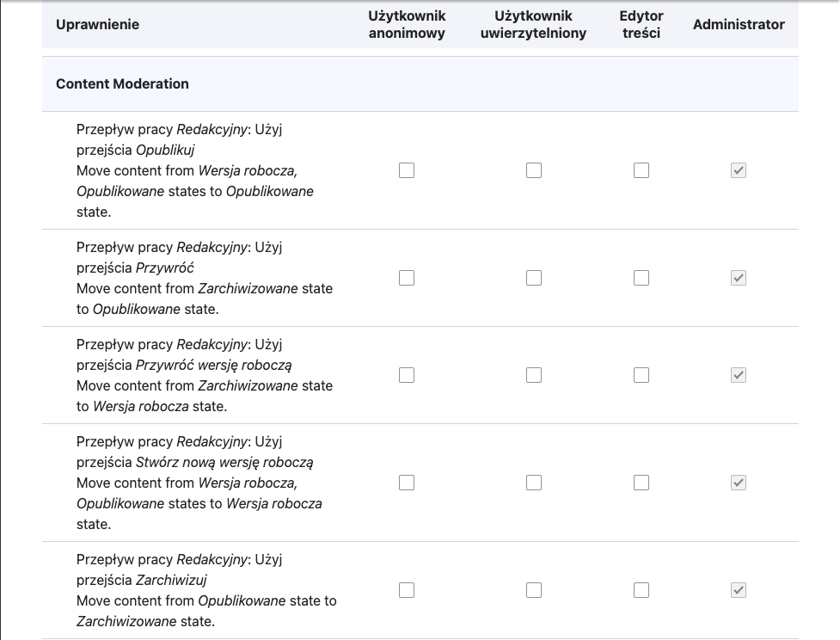The image size is (840, 640).
Task: Click description 'Zarchiwizowane state.'
Action: (145, 621)
